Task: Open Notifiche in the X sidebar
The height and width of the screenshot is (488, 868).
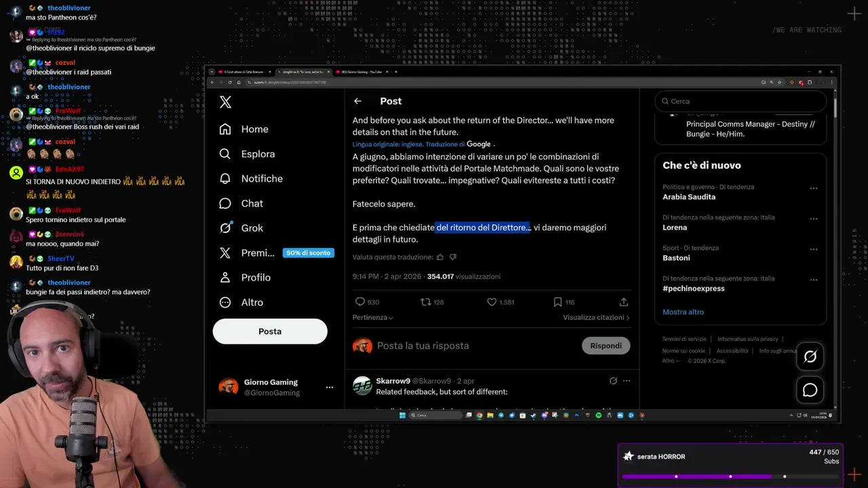Action: pyautogui.click(x=251, y=178)
